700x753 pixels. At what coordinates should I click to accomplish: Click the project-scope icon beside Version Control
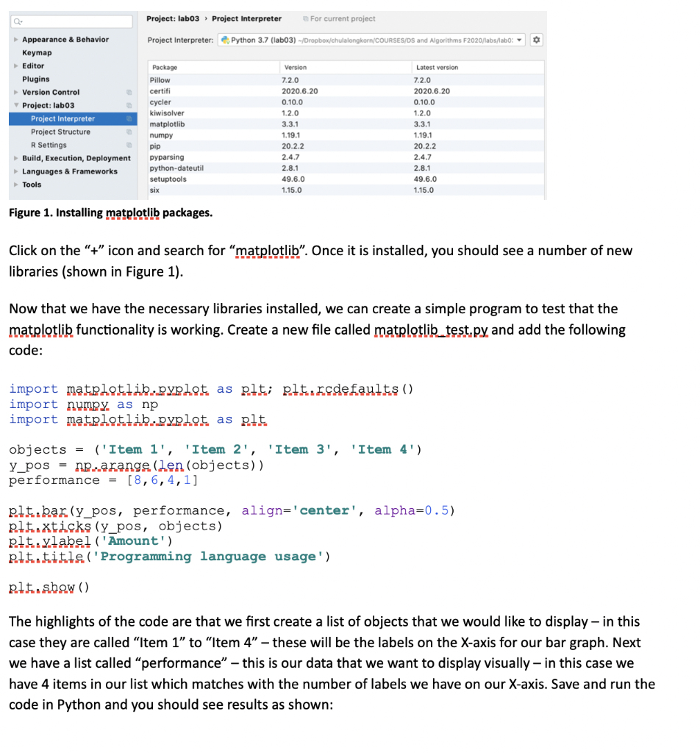(129, 92)
